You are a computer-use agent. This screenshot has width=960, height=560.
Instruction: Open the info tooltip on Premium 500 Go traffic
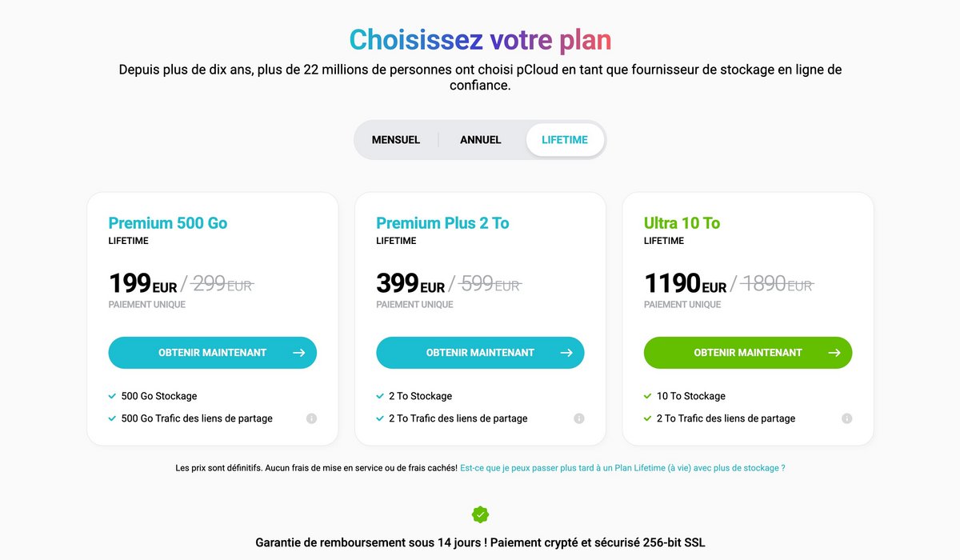(x=311, y=418)
